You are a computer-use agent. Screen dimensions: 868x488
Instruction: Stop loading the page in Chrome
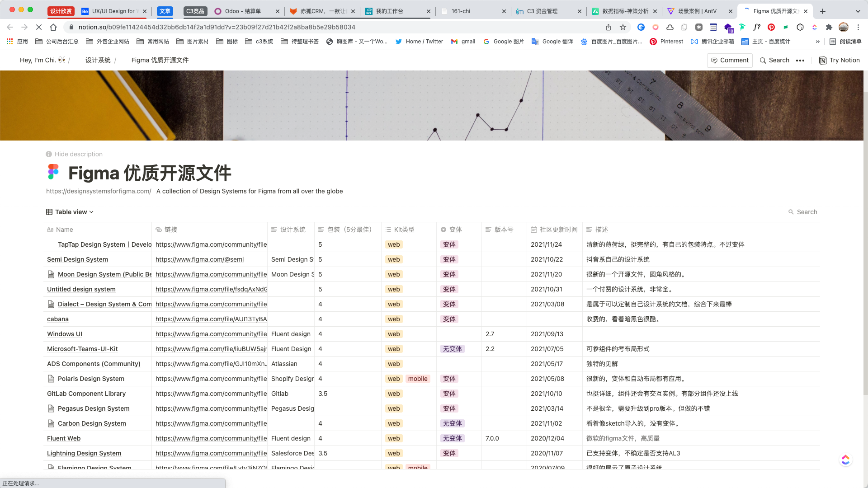39,27
